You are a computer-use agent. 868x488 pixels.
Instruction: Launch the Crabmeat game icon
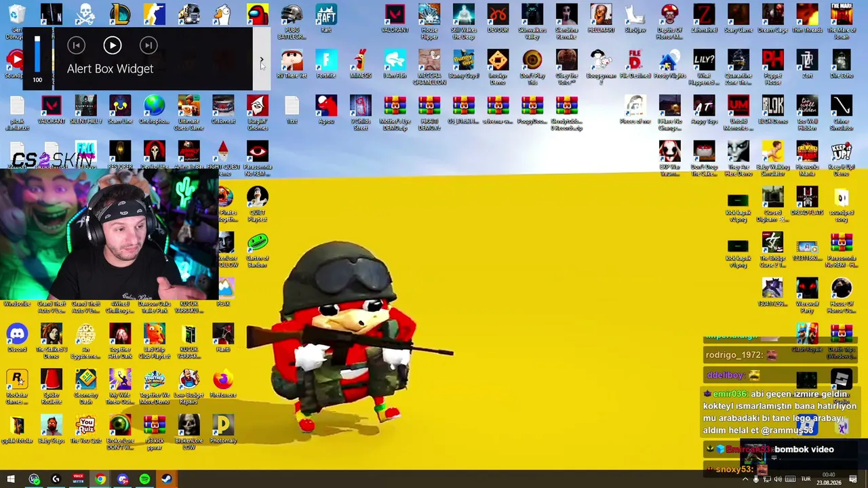[223, 110]
